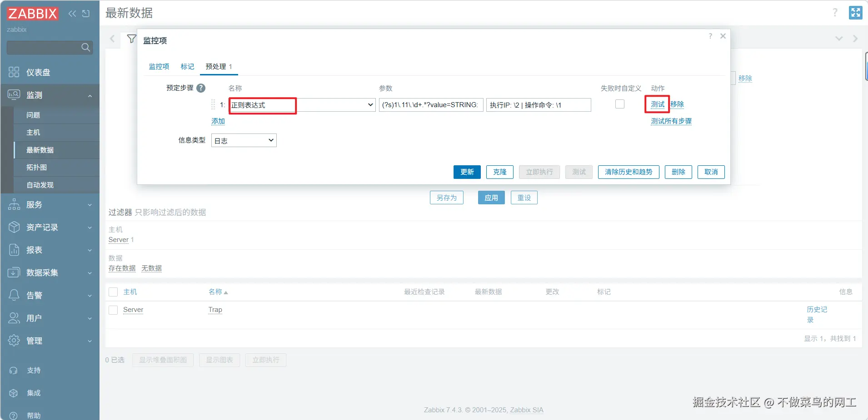The image size is (868, 420).
Task: Collapse the 监测 menu section
Action: 90,95
